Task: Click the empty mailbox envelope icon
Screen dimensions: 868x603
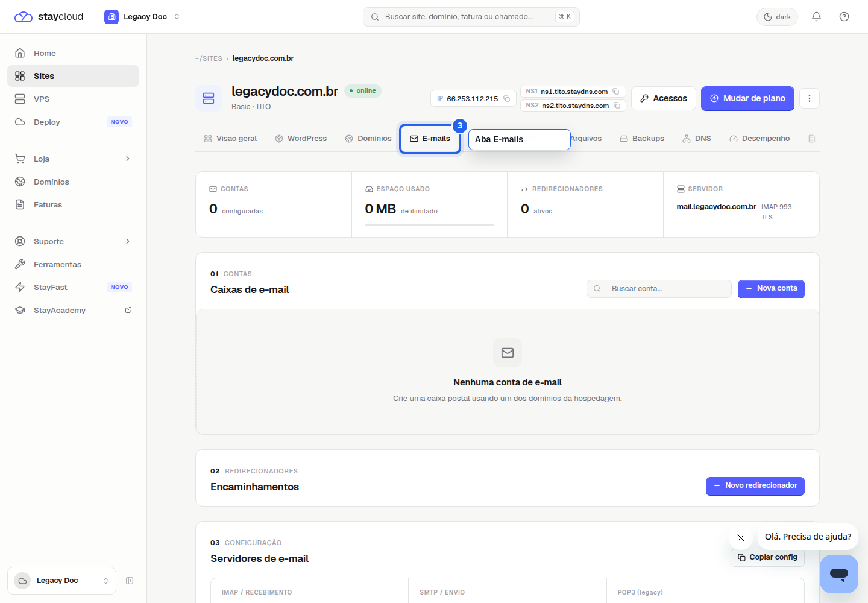Action: (x=508, y=353)
